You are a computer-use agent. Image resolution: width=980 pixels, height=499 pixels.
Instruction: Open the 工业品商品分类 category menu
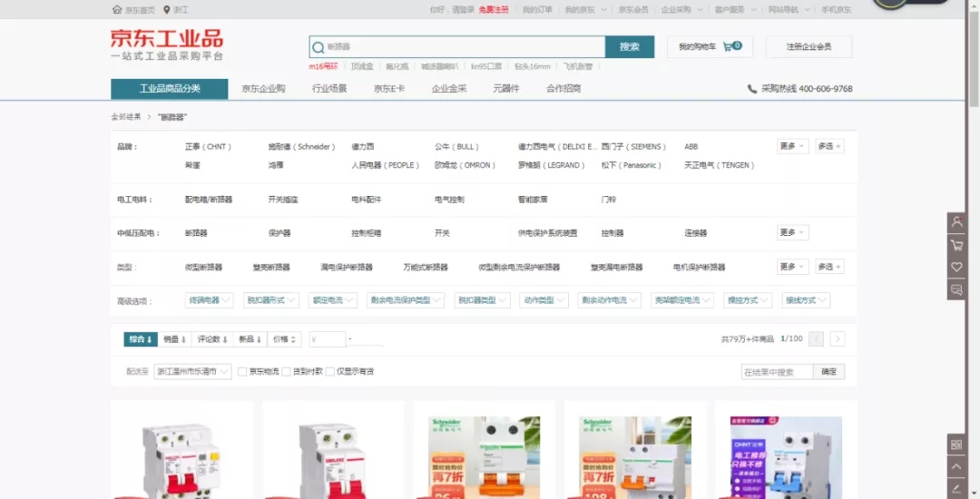click(x=170, y=89)
